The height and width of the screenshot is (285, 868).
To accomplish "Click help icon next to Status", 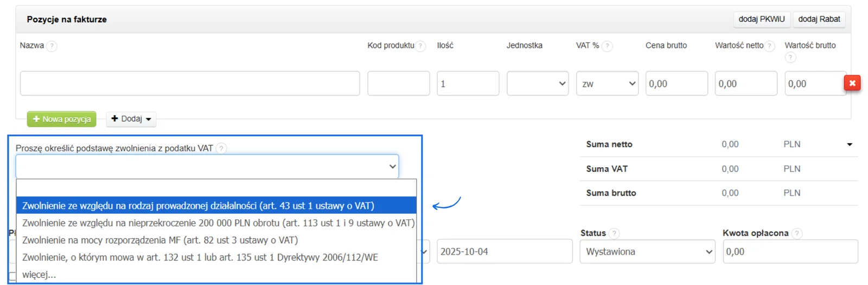I will click(x=614, y=233).
